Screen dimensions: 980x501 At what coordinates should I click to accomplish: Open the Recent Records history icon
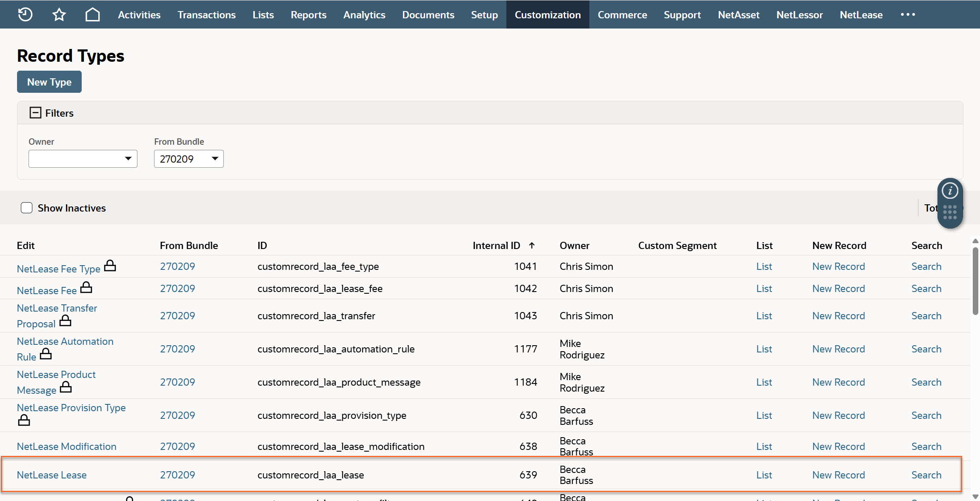[x=25, y=14]
